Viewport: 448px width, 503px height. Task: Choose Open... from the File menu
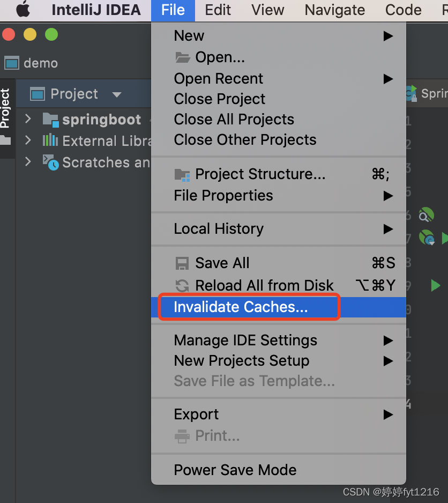point(278,57)
